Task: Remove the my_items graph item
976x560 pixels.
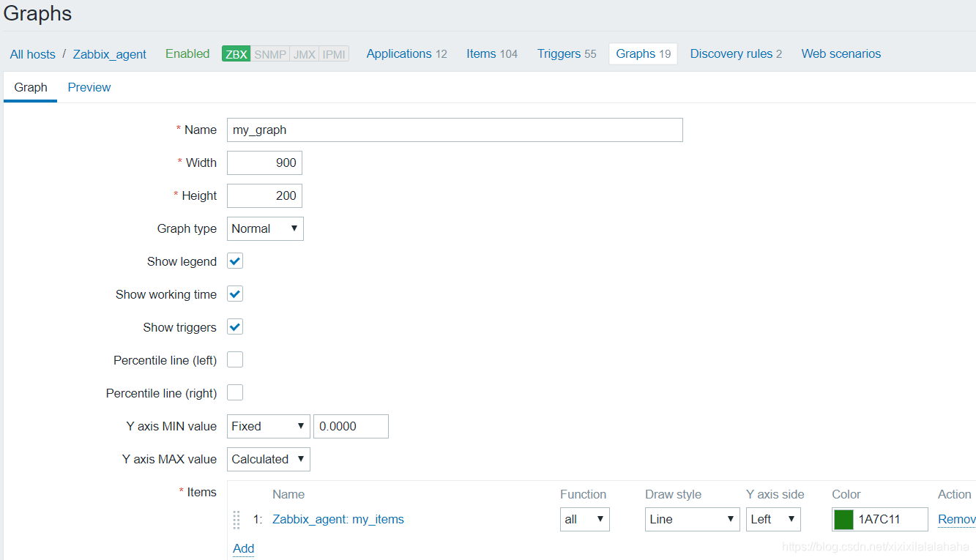Action: tap(957, 519)
